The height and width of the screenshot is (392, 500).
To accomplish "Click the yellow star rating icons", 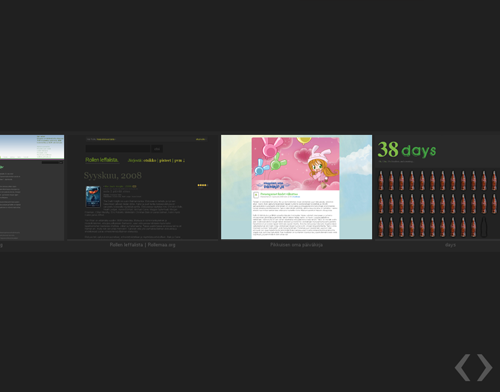I will 202,185.
